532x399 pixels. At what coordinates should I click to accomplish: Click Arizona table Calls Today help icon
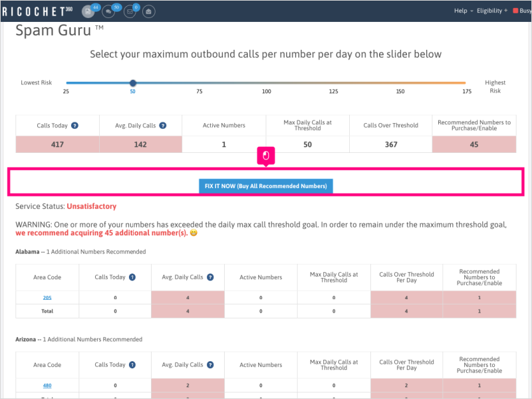132,364
